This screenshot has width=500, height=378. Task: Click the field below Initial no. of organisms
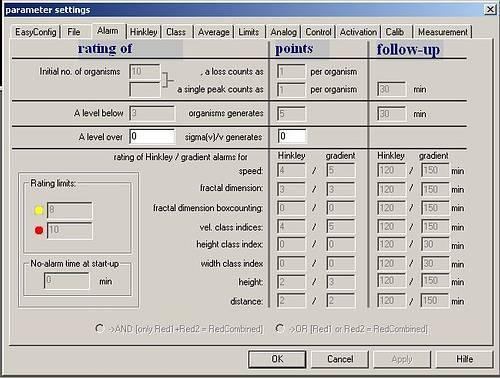(x=145, y=90)
